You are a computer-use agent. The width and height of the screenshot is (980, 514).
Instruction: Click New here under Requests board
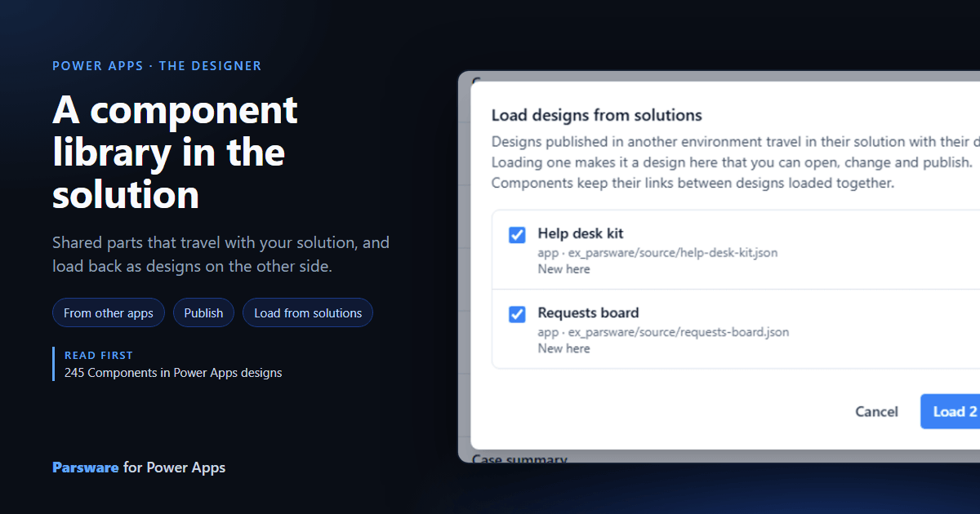coord(563,348)
